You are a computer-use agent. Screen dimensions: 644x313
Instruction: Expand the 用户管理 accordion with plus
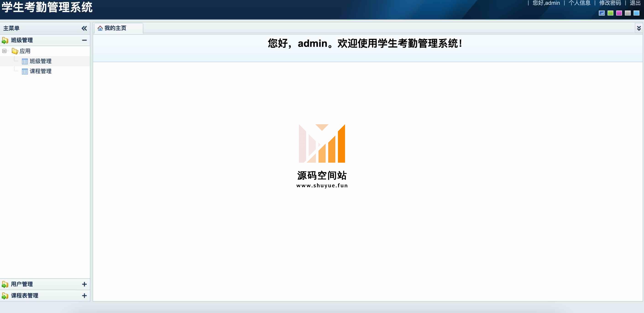click(84, 284)
